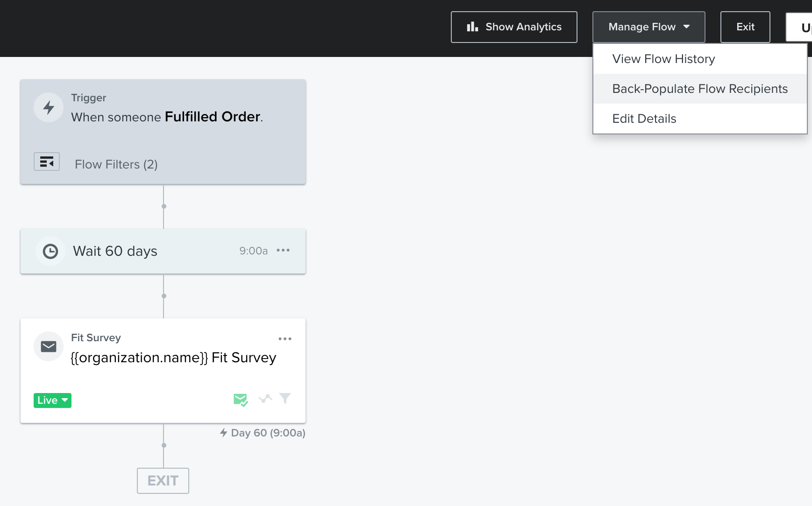812x506 pixels.
Task: Choose Back-Populate Flow Recipients
Action: pos(700,89)
